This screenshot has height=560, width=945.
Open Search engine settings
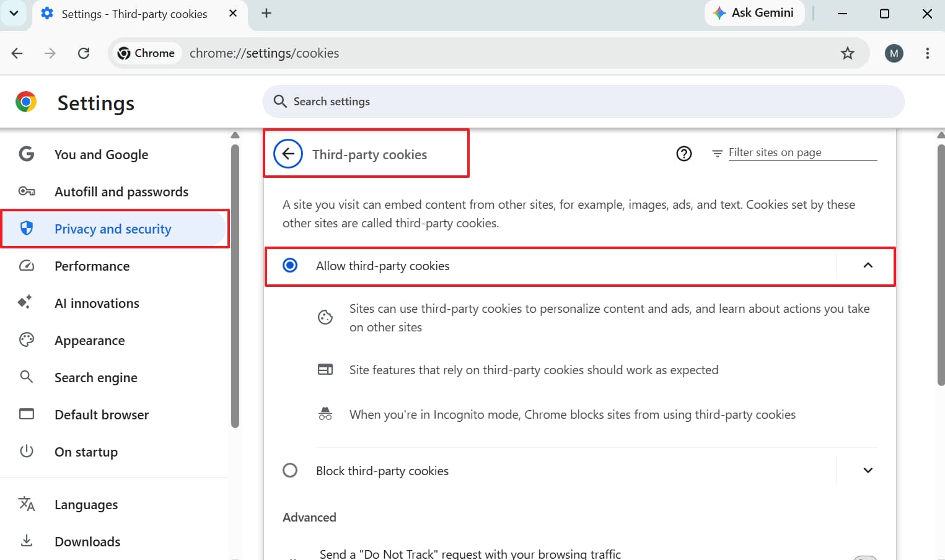[x=115, y=377]
